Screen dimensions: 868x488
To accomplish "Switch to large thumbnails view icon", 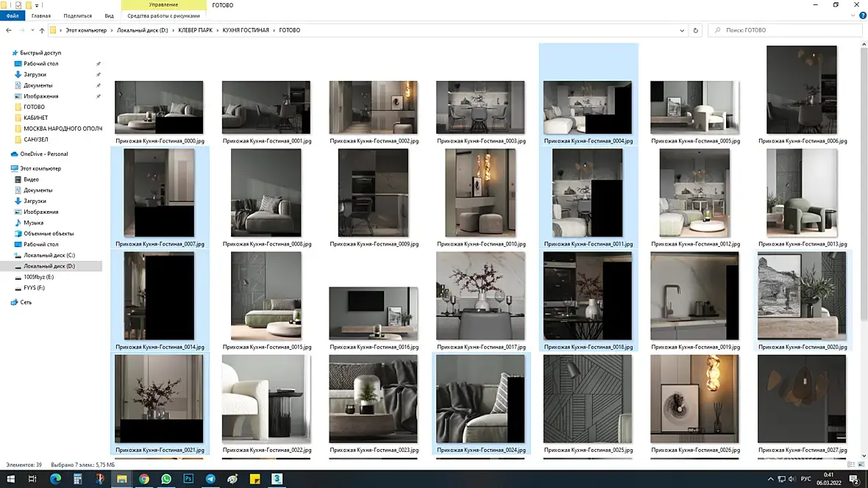I will (861, 464).
